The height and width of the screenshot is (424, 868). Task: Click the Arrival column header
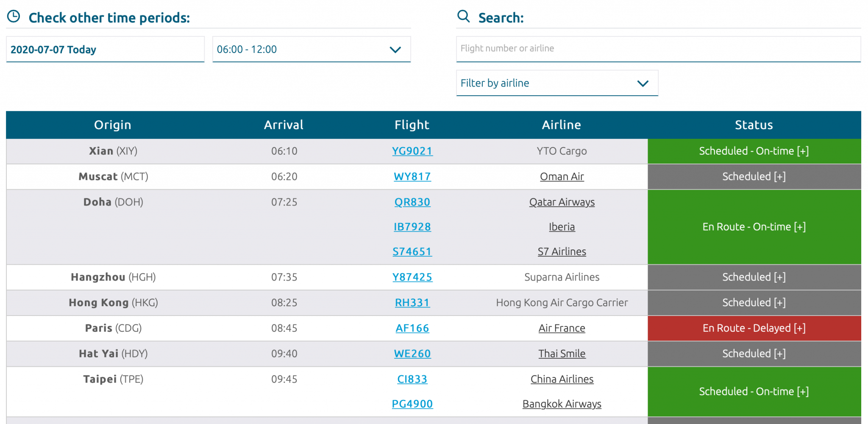(x=284, y=125)
